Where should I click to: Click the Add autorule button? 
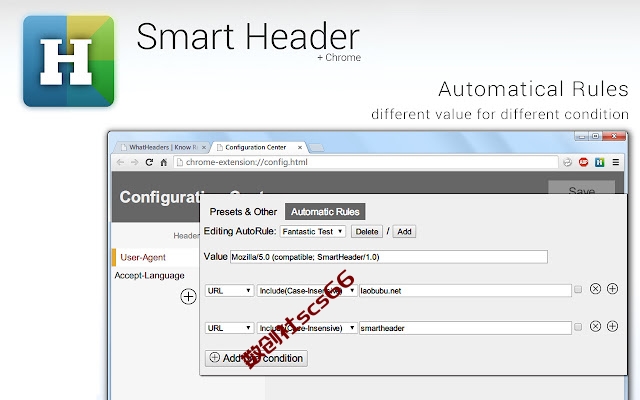pos(404,231)
